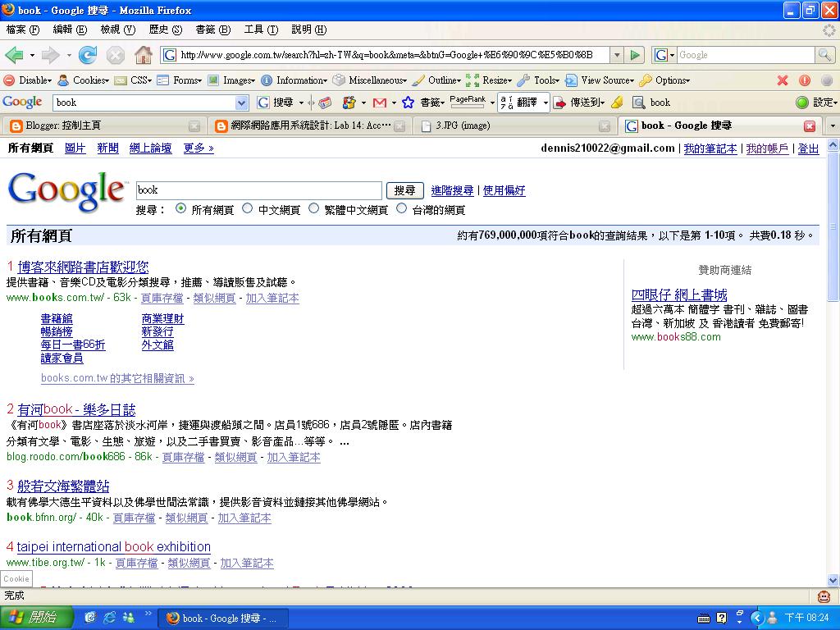This screenshot has width=840, height=630.
Task: Click the red exclamation warning icon on developer toolbar
Action: (804, 80)
